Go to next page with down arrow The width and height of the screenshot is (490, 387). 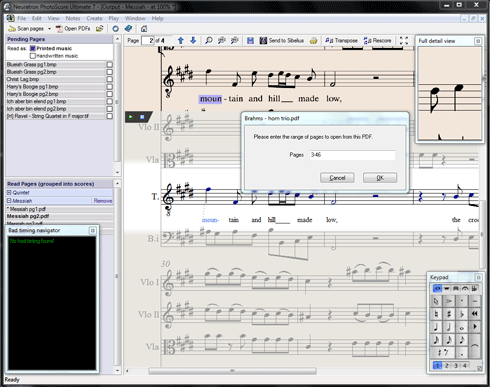[193, 41]
